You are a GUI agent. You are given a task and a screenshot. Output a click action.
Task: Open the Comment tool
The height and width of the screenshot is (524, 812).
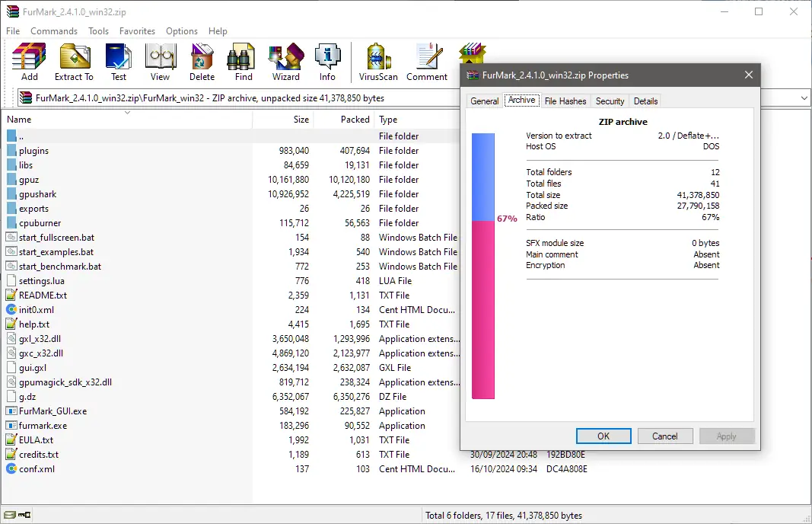pyautogui.click(x=427, y=62)
